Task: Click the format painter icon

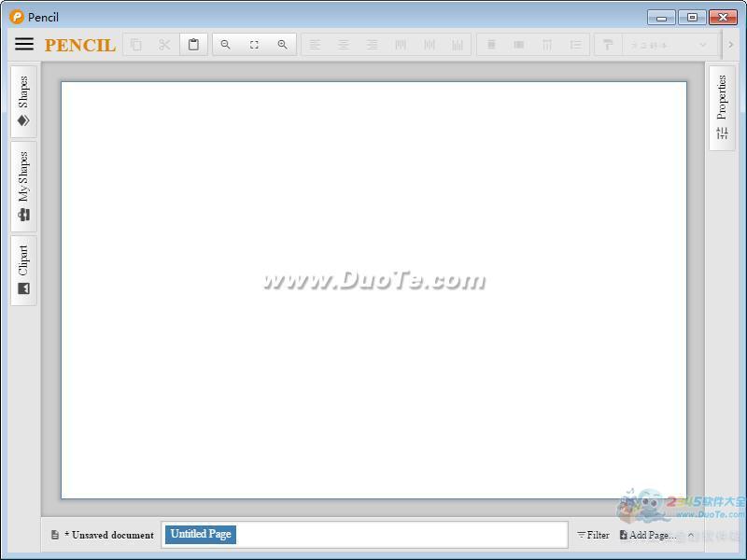Action: click(608, 45)
